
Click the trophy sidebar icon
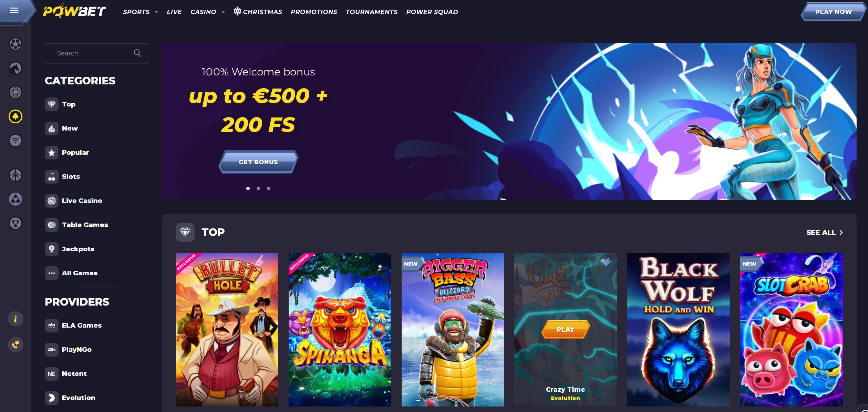point(15,223)
